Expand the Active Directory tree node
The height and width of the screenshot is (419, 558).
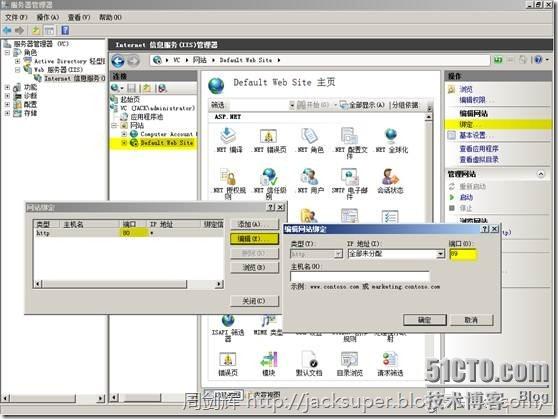[17, 61]
